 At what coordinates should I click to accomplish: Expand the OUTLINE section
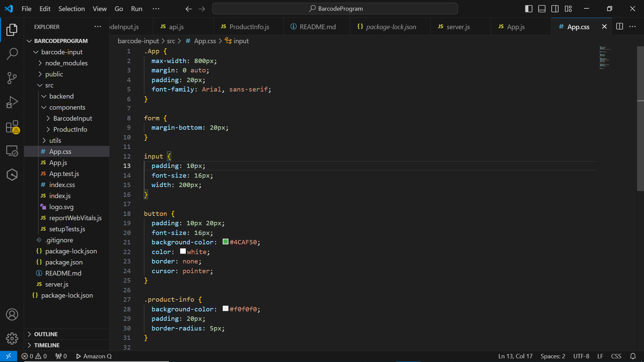(46, 334)
